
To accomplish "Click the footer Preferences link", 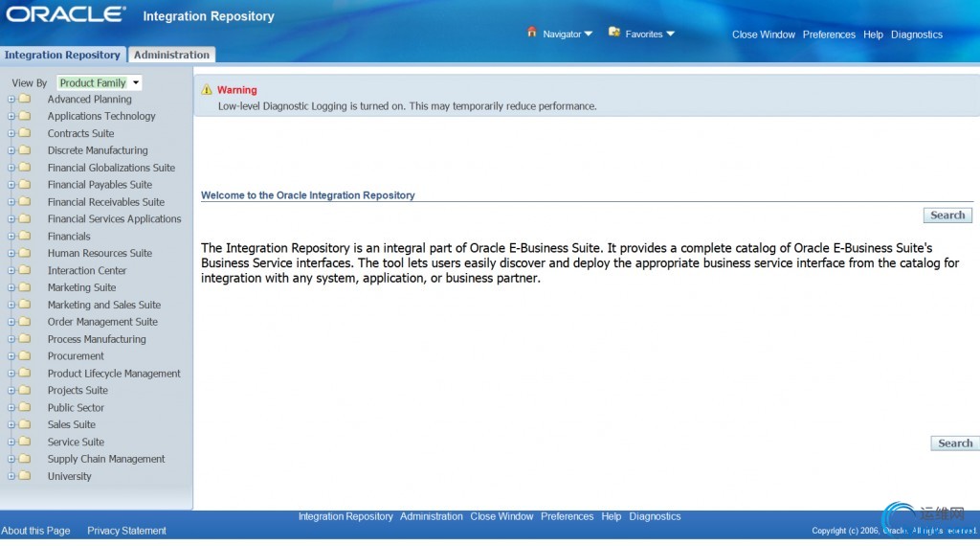I will 567,516.
